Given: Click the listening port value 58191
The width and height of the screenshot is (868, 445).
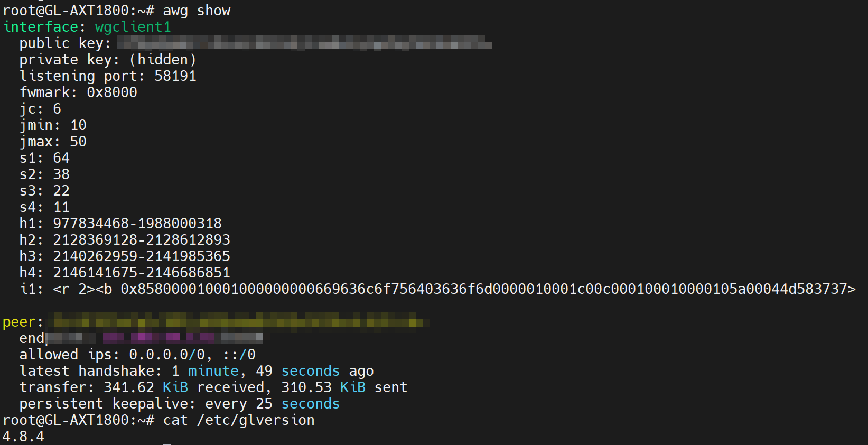Looking at the screenshot, I should (175, 76).
